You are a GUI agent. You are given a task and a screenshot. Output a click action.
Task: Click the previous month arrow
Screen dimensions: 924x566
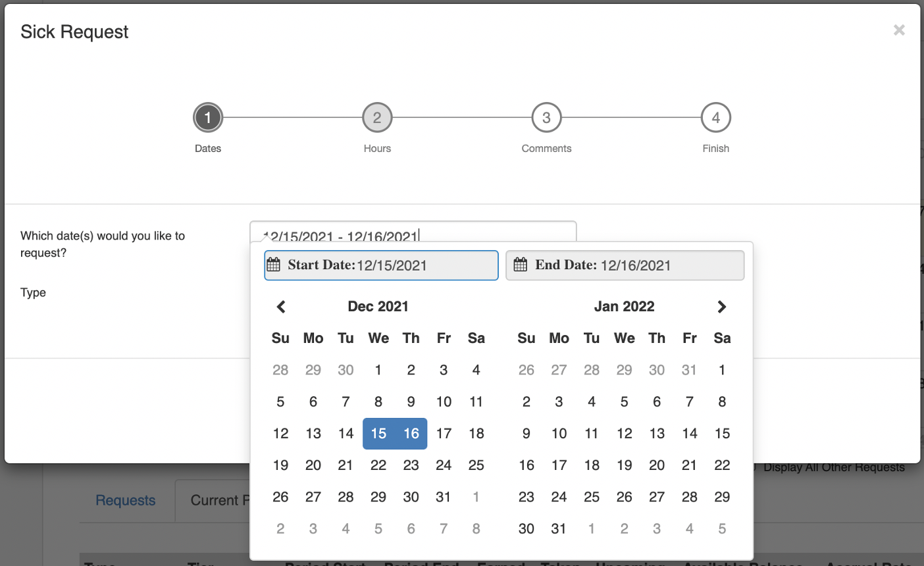click(x=281, y=307)
